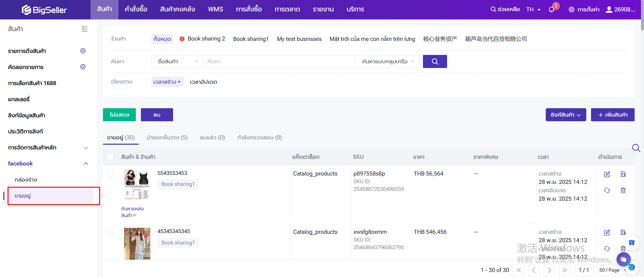Click the product name search input field
Image resolution: width=644 pixels, height=277 pixels.
pyautogui.click(x=279, y=62)
